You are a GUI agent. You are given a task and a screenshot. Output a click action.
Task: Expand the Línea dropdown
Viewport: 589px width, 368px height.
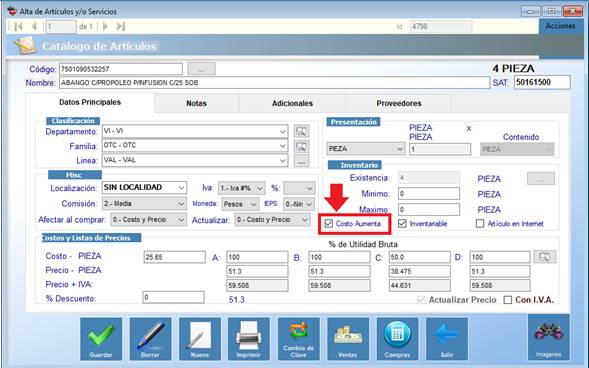(282, 160)
